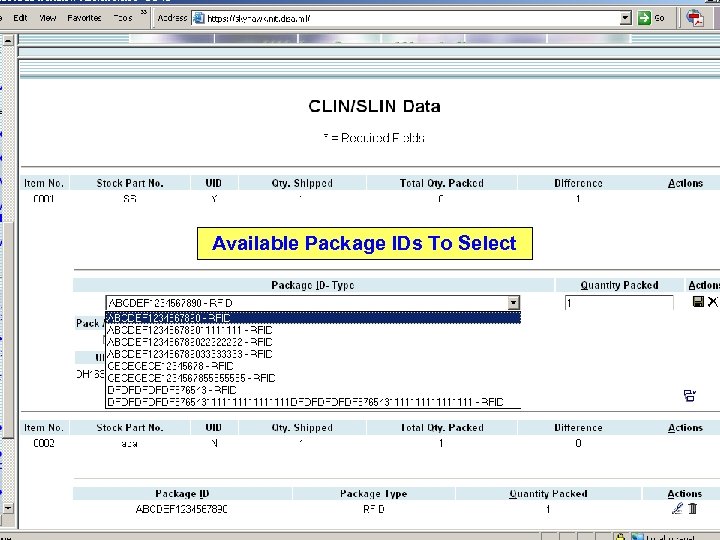This screenshot has width=720, height=540.
Task: Click the ABCDEF1234567890 Package ID cell
Action: (x=181, y=509)
